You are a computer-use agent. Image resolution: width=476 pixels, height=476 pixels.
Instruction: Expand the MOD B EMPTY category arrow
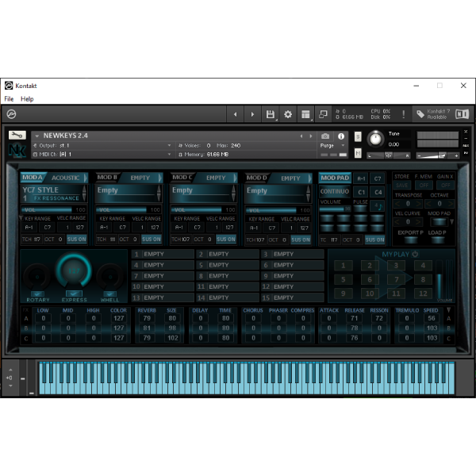tap(160, 178)
